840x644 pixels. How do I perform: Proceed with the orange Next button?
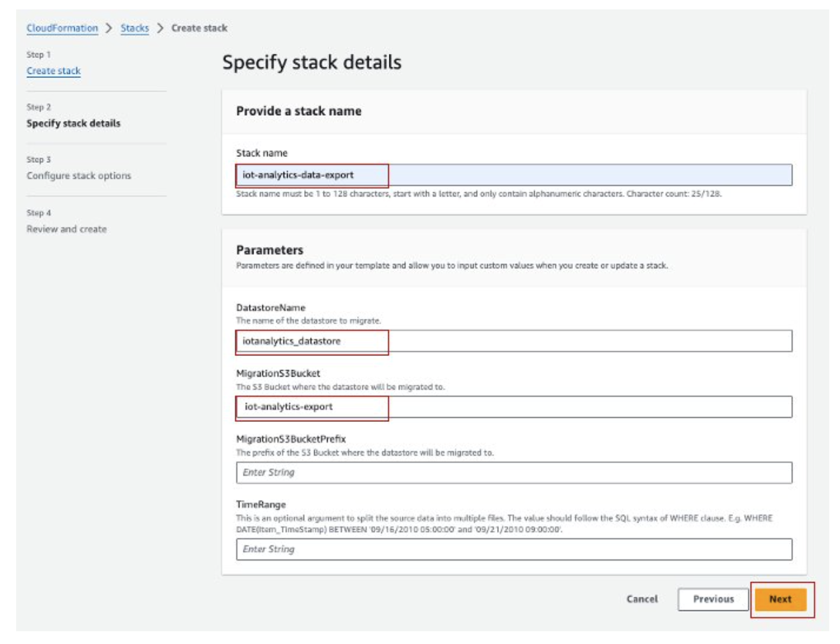click(780, 599)
